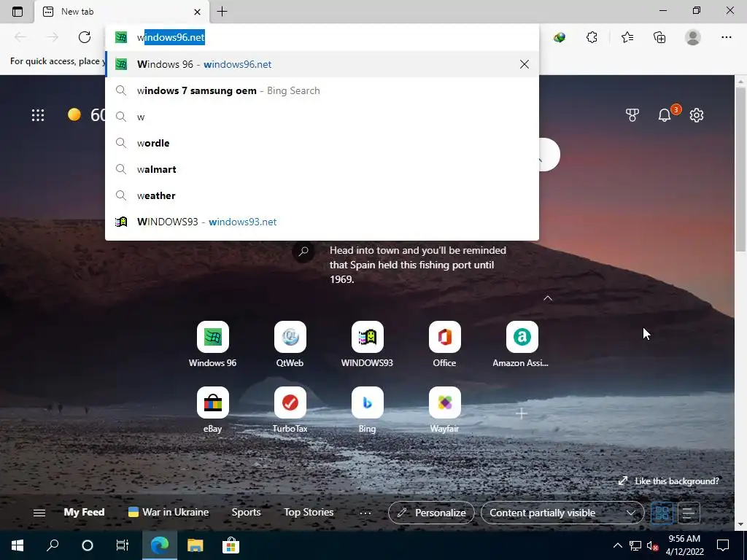Click the Refresh page icon
Viewport: 747px width, 560px height.
point(85,37)
